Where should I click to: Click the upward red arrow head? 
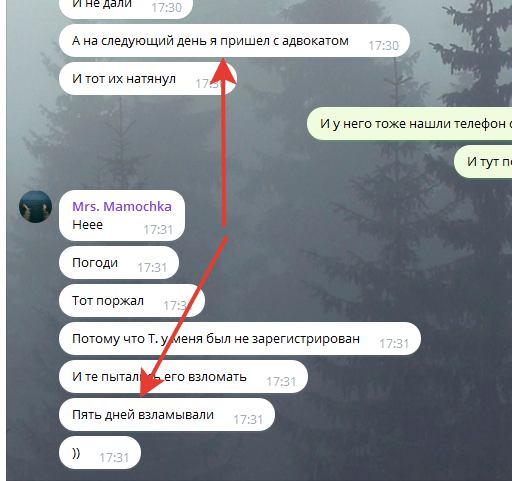(224, 71)
